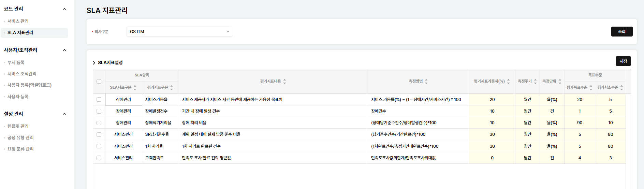Select the 고객만족도 row checkbox
Image resolution: width=644 pixels, height=189 pixels.
tap(99, 158)
